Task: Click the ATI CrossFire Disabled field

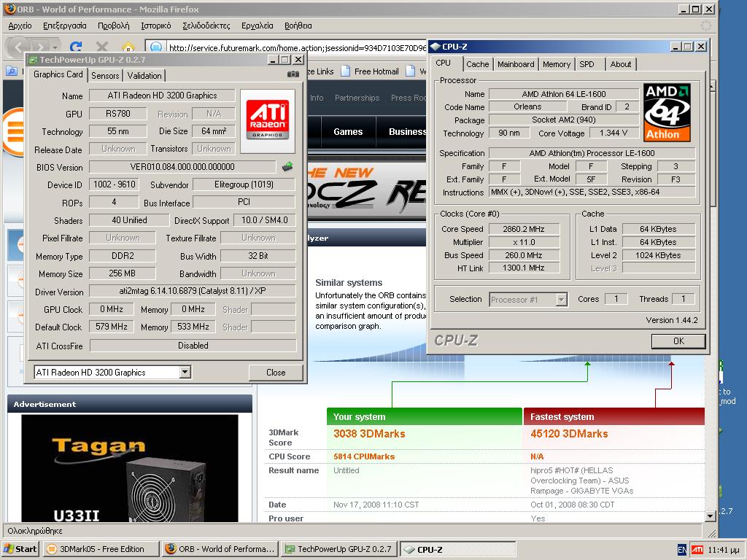Action: [193, 346]
